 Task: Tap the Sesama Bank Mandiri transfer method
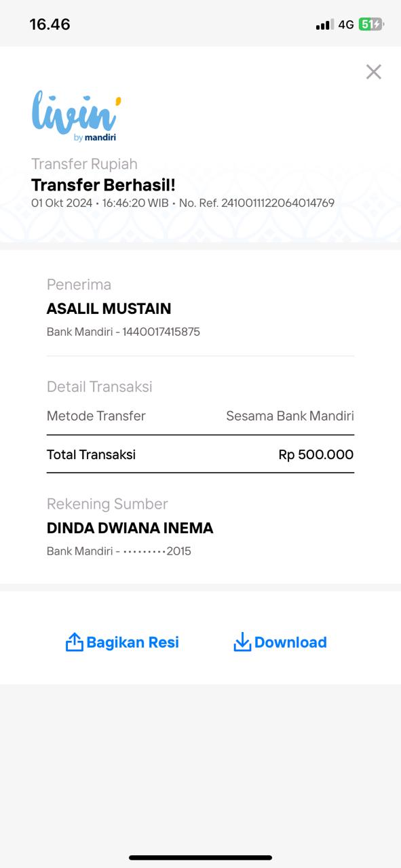(290, 416)
